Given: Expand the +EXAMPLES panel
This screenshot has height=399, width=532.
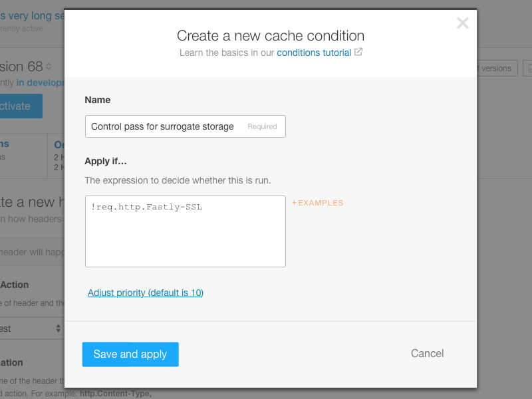Looking at the screenshot, I should (x=317, y=203).
